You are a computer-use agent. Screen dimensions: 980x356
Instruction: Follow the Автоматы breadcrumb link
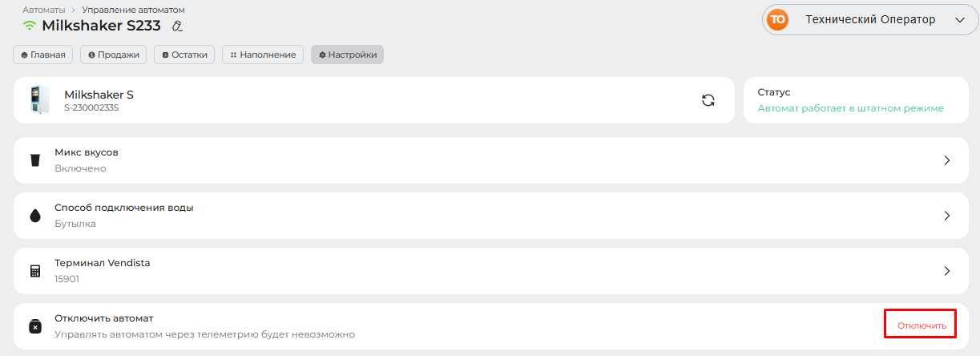[x=44, y=10]
